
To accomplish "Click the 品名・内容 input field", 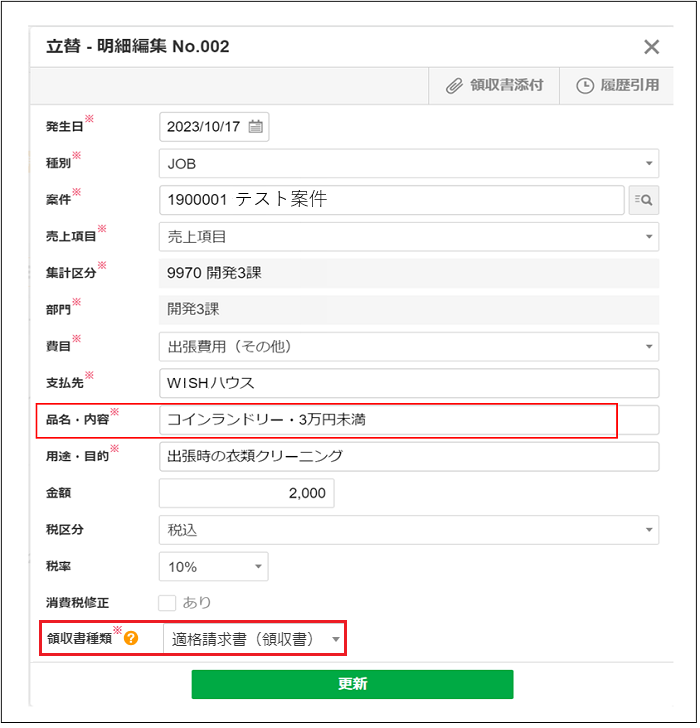I will 408,420.
